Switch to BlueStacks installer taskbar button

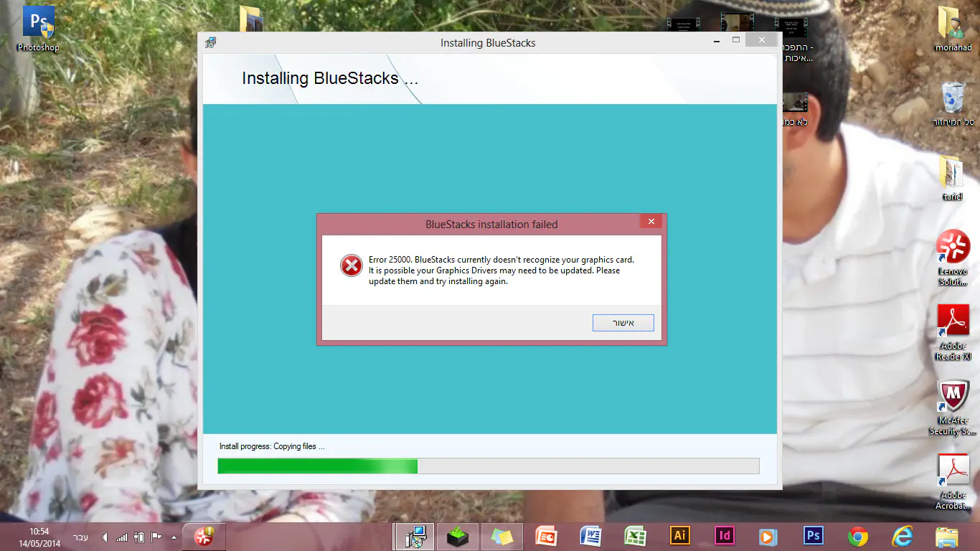pyautogui.click(x=415, y=536)
